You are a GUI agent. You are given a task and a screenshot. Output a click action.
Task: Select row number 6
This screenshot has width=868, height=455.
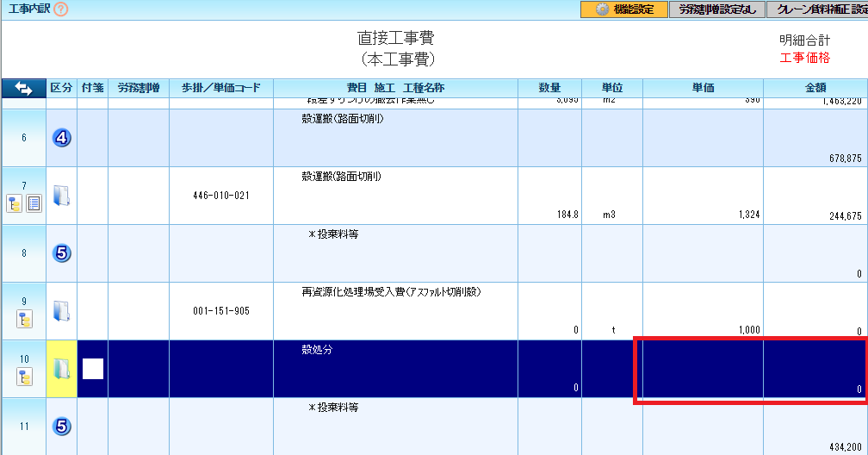coord(24,137)
